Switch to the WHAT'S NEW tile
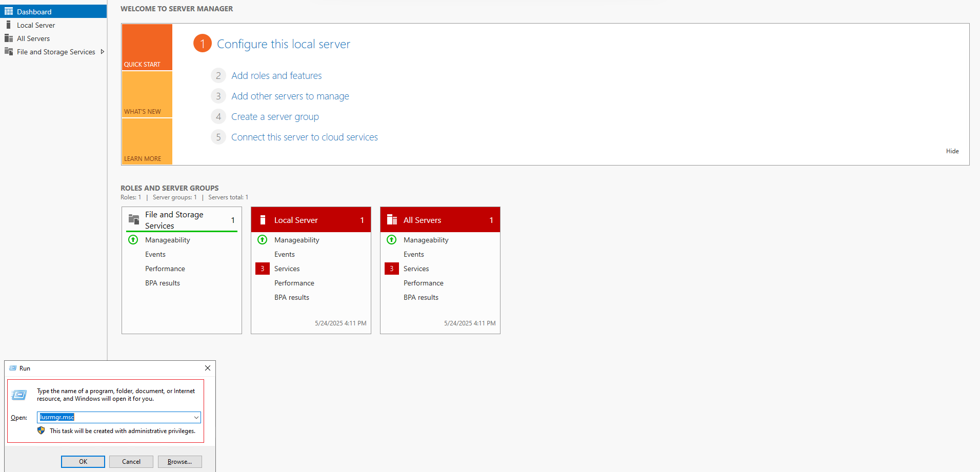Image resolution: width=980 pixels, height=472 pixels. (x=147, y=94)
